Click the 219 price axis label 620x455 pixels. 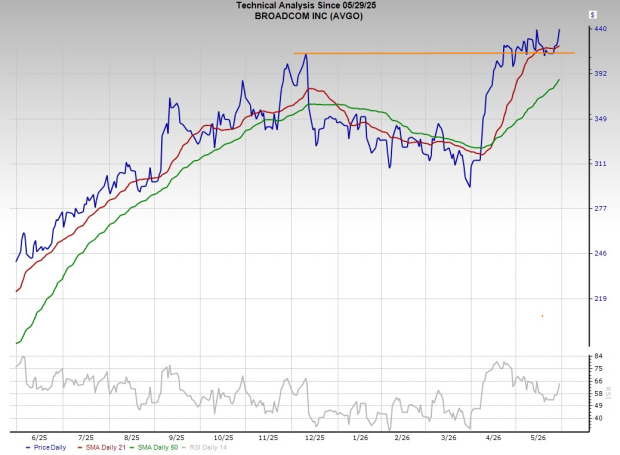tap(600, 298)
